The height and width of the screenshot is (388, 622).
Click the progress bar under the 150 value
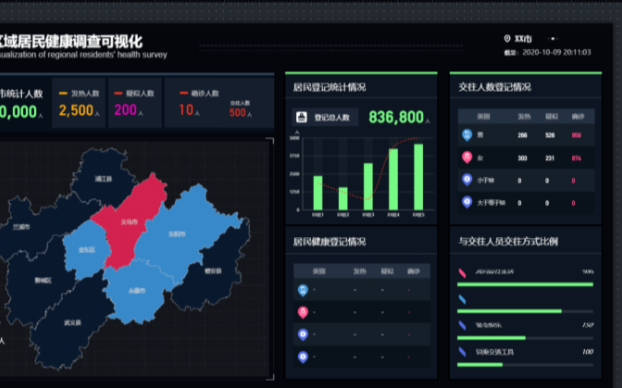(525, 338)
